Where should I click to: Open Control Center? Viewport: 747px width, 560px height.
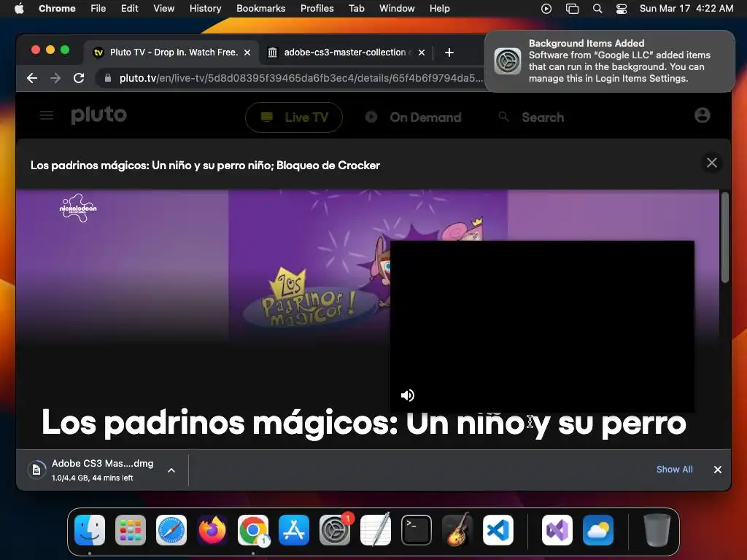click(x=622, y=9)
